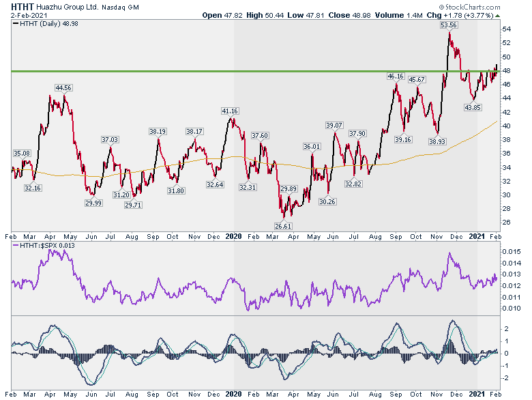The height and width of the screenshot is (400, 532).
Task: Click the 39.16 trough price label
Action: (x=403, y=139)
